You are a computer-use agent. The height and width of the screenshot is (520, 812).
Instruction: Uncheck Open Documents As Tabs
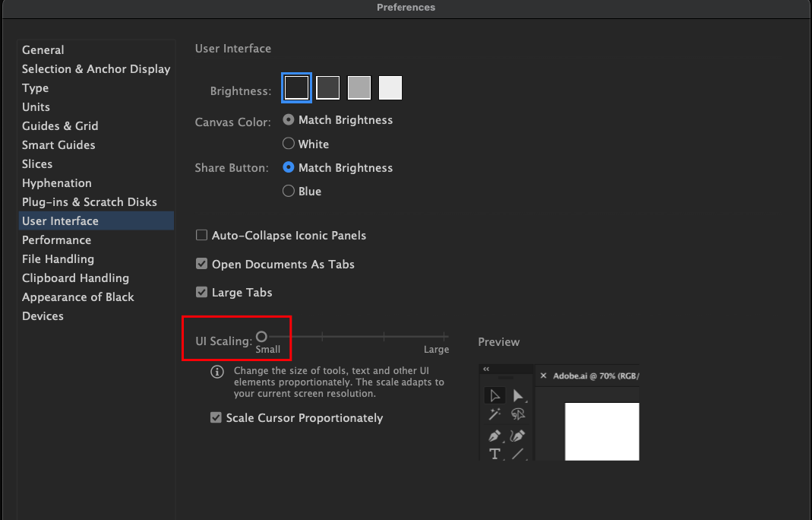[201, 264]
